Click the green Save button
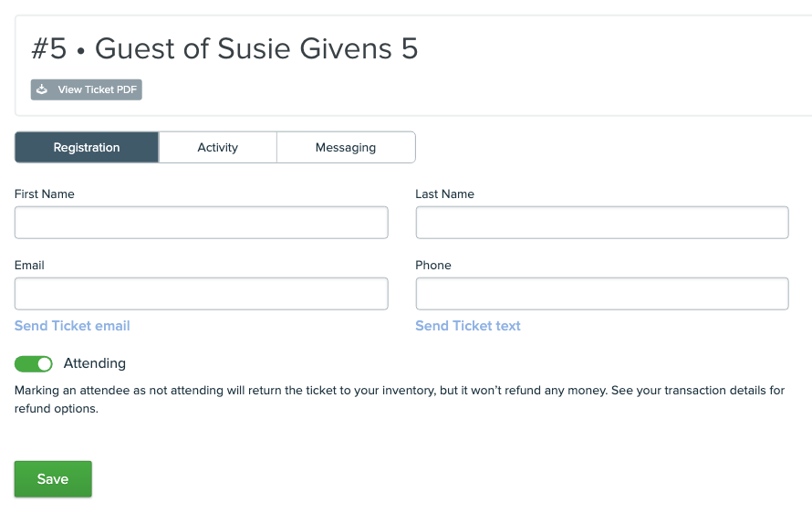 pos(53,479)
